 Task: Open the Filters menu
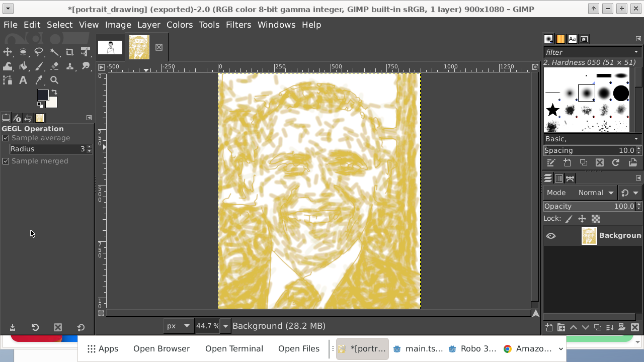coord(238,25)
